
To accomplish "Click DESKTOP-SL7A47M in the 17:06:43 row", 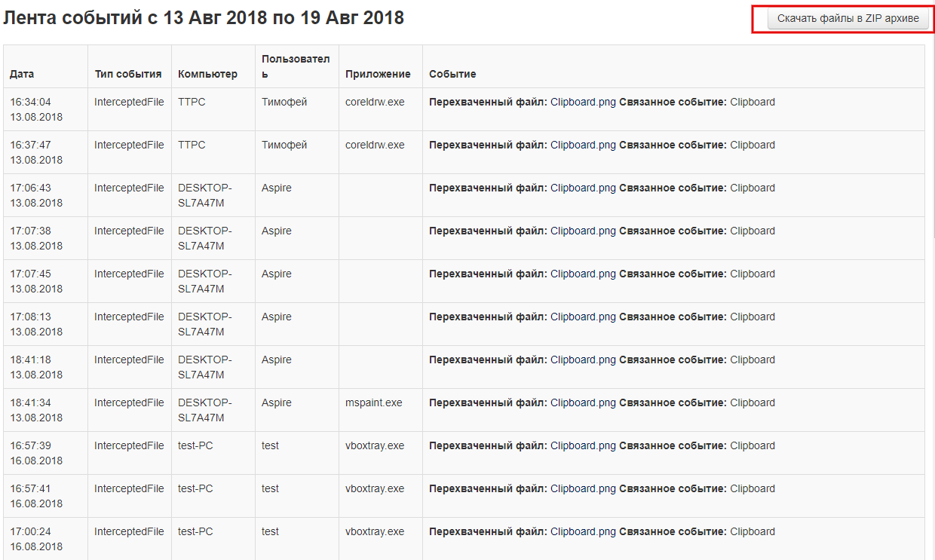I will click(x=205, y=195).
